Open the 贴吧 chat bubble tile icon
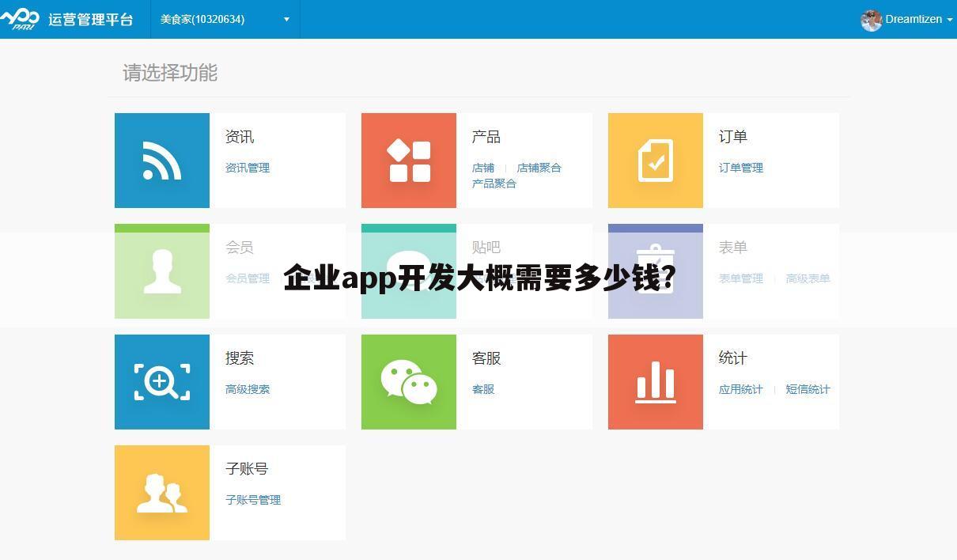957x560 pixels. tap(409, 271)
